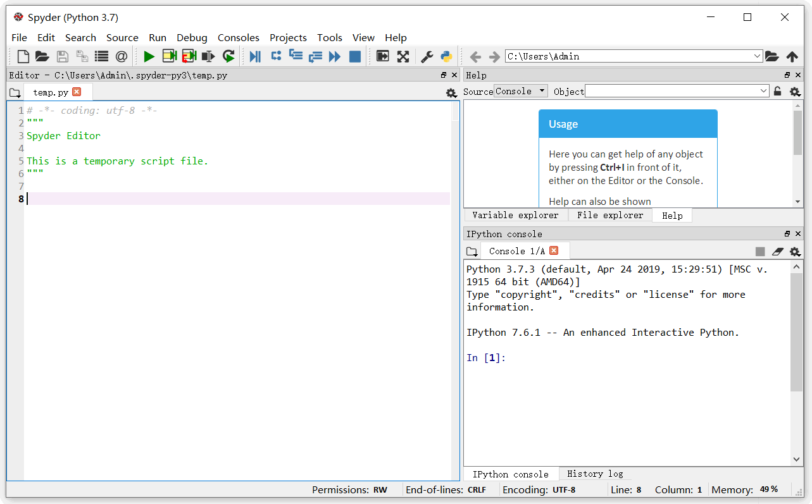Image resolution: width=812 pixels, height=504 pixels.
Task: Create a new file with toolbar icon
Action: pyautogui.click(x=23, y=56)
